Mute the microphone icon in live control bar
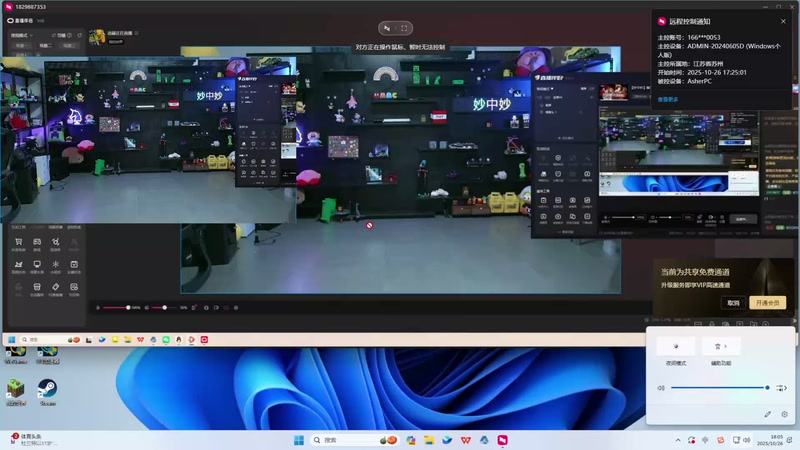 coord(98,308)
